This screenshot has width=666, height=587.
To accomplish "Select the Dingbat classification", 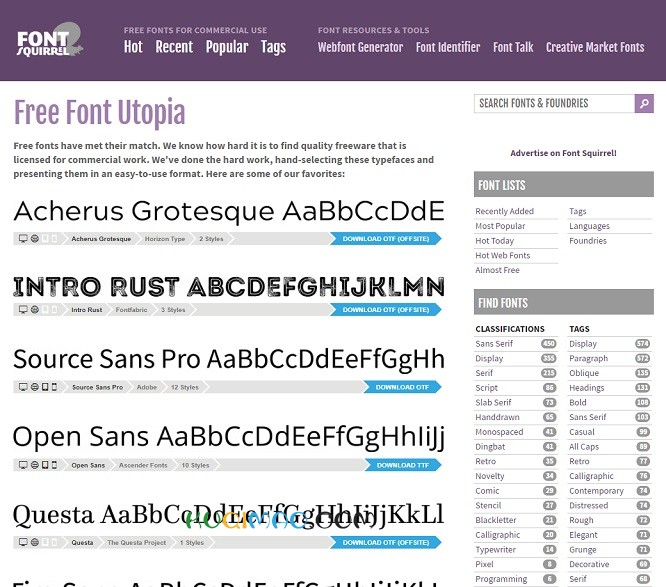I will pos(490,447).
